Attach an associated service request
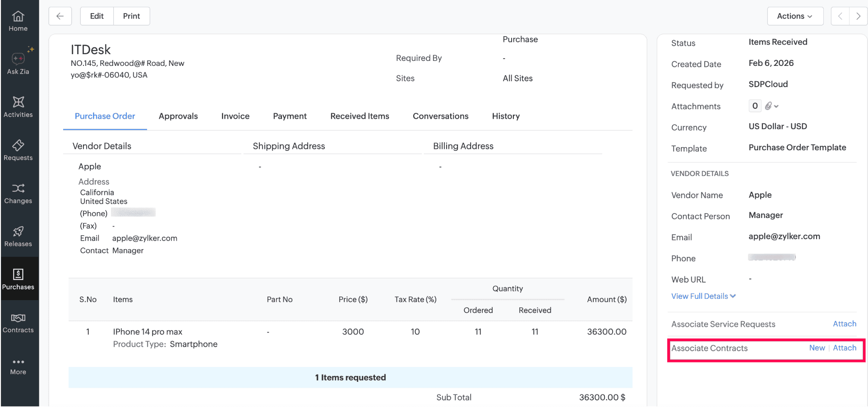868x408 pixels. point(844,324)
